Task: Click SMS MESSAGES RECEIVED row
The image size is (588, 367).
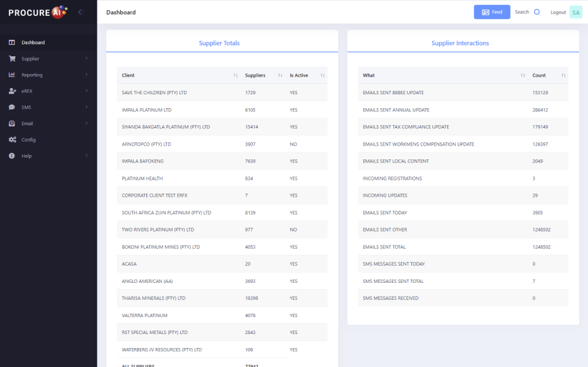Action: tap(463, 298)
